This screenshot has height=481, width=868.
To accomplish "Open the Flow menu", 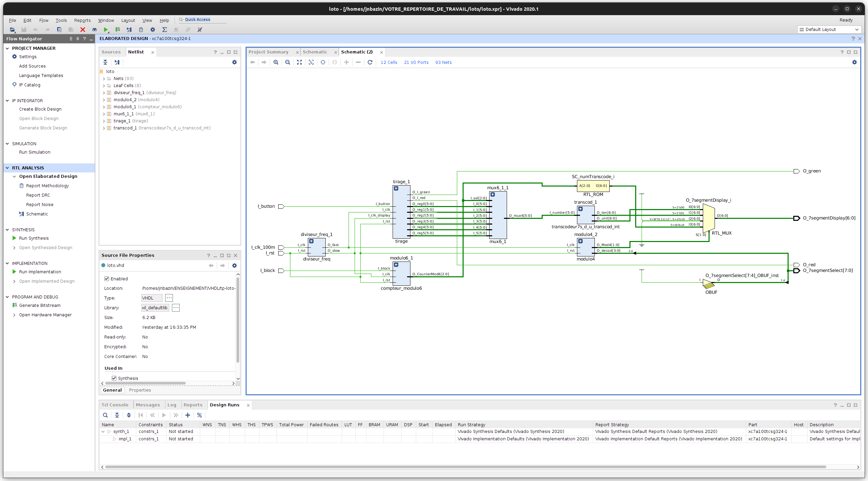I will [x=43, y=20].
